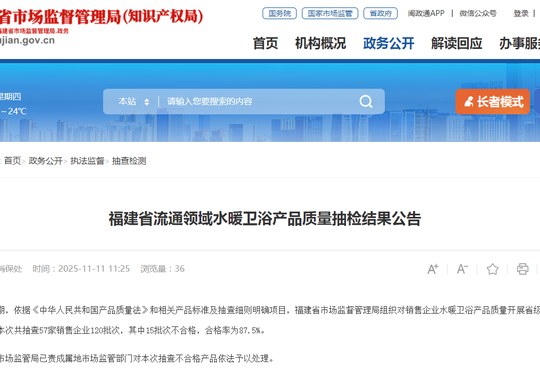Go to 首页 in breadcrumb
This screenshot has width=540, height=370.
(12, 161)
